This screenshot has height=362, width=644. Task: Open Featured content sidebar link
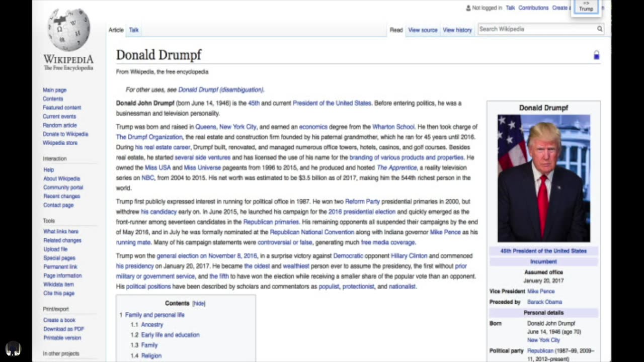click(62, 108)
